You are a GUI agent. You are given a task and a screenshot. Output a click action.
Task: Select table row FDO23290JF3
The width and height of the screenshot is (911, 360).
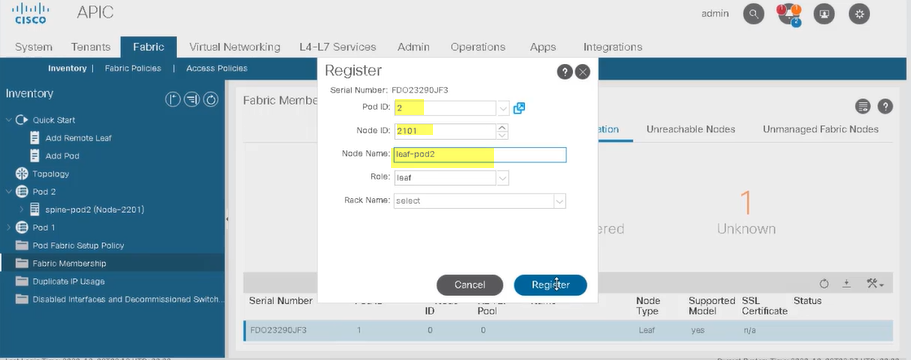coord(568,330)
